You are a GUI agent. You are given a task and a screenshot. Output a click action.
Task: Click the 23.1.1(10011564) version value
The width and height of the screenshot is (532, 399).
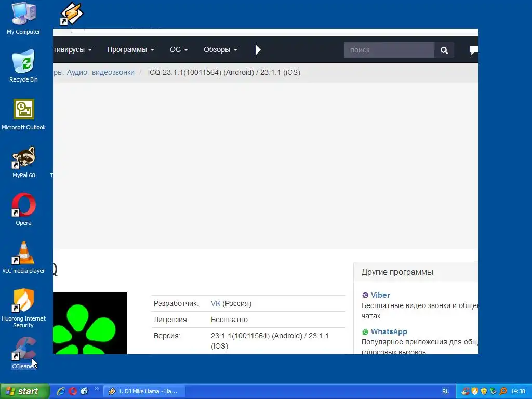pos(270,341)
